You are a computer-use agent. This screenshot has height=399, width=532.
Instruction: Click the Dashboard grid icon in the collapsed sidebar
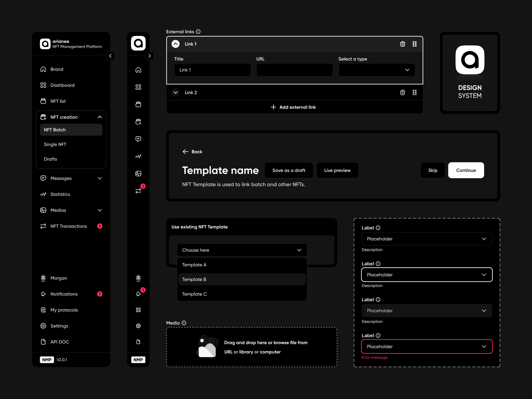point(138,87)
